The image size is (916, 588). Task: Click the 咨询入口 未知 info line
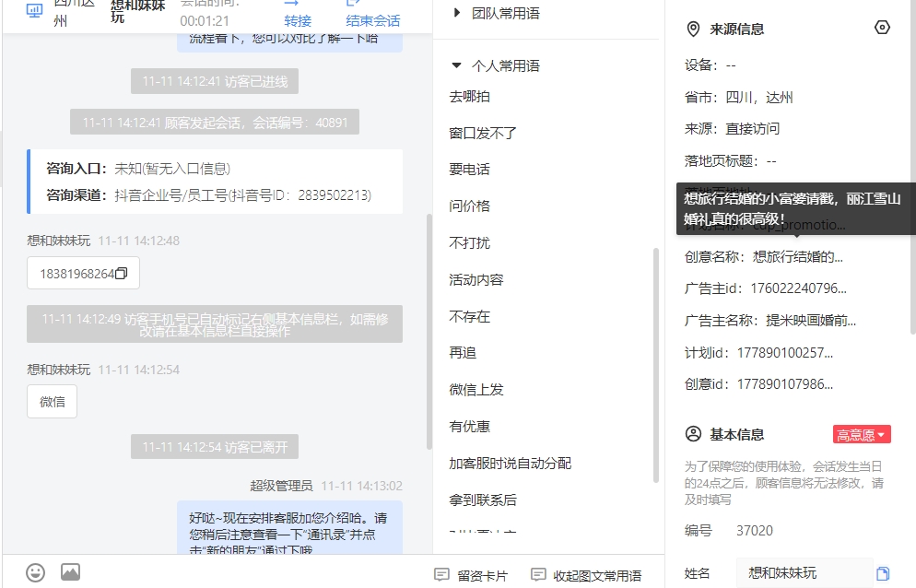pyautogui.click(x=138, y=169)
